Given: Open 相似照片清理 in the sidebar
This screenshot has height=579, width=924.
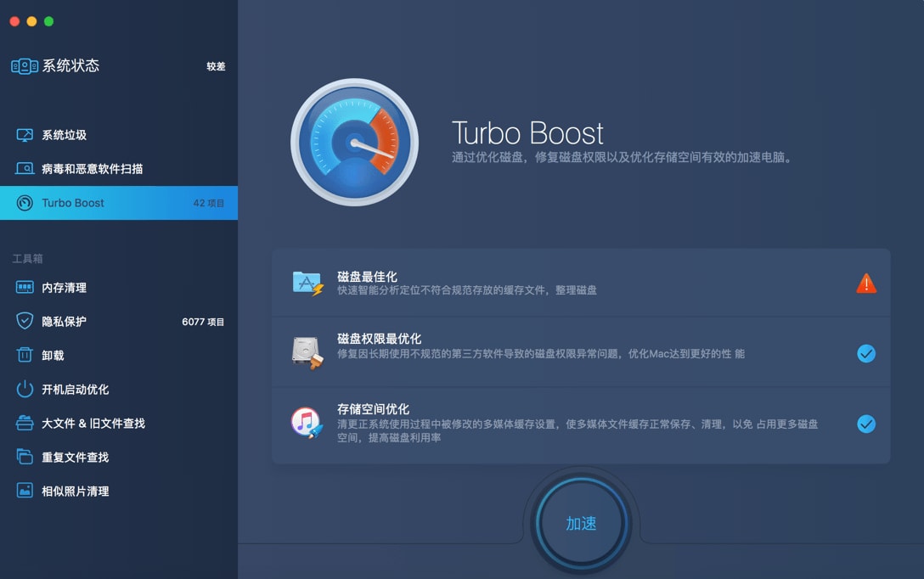Looking at the screenshot, I should tap(118, 492).
